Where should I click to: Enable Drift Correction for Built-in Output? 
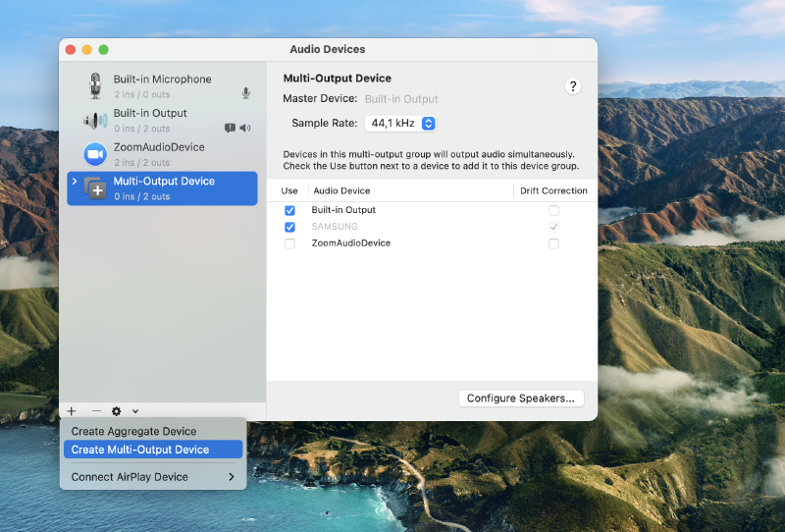(x=553, y=210)
